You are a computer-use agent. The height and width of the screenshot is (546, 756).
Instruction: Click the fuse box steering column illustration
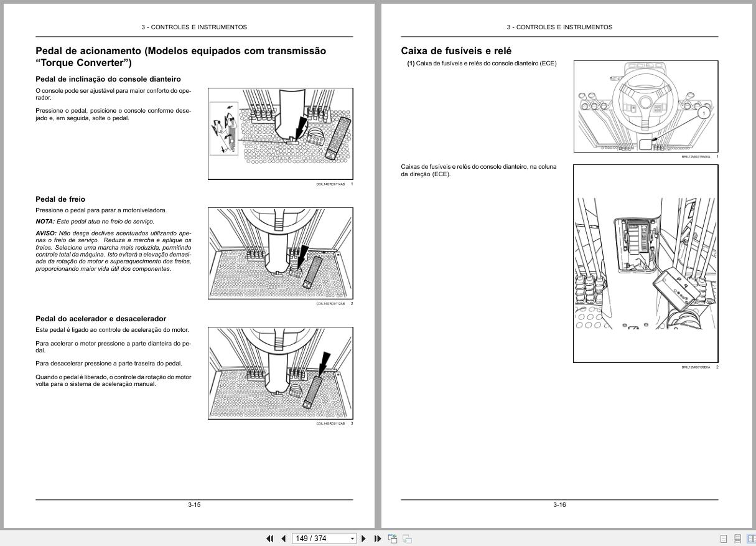[x=646, y=263]
